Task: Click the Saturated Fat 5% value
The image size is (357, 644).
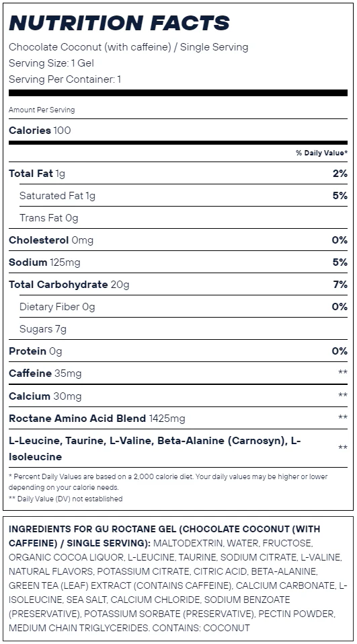Action: pos(340,196)
